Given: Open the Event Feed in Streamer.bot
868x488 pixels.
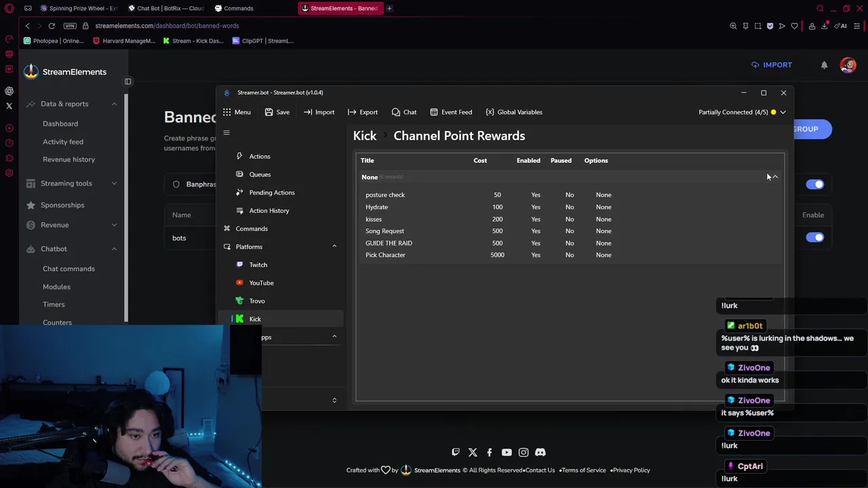Looking at the screenshot, I should 451,112.
